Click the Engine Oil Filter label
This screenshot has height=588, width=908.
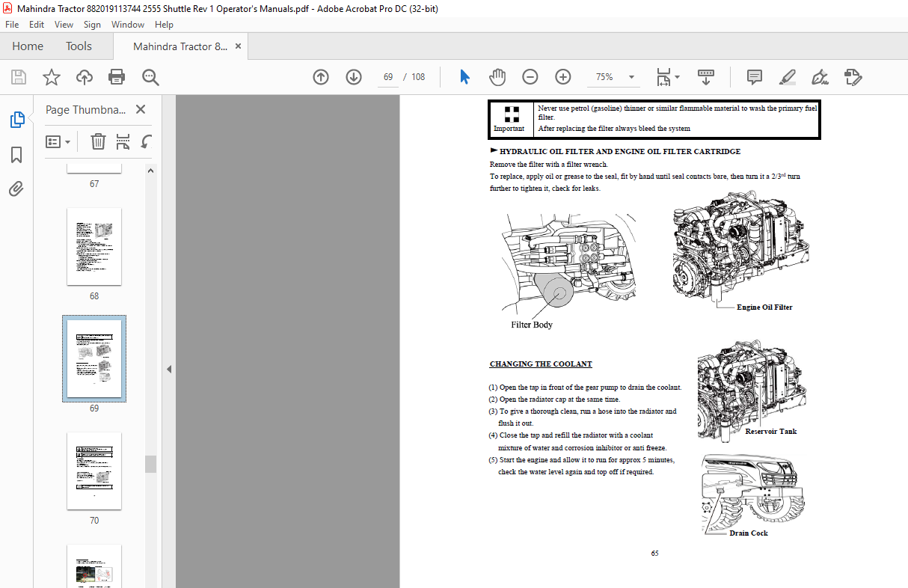(x=764, y=307)
